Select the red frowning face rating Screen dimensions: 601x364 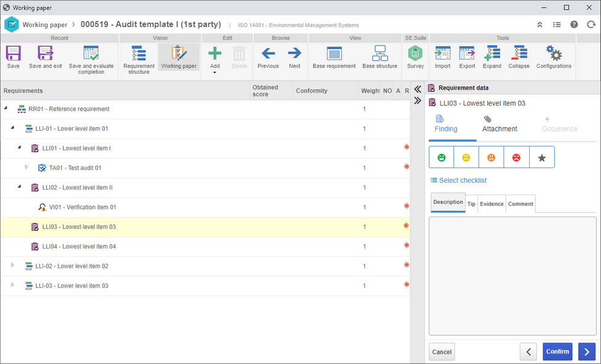point(516,157)
